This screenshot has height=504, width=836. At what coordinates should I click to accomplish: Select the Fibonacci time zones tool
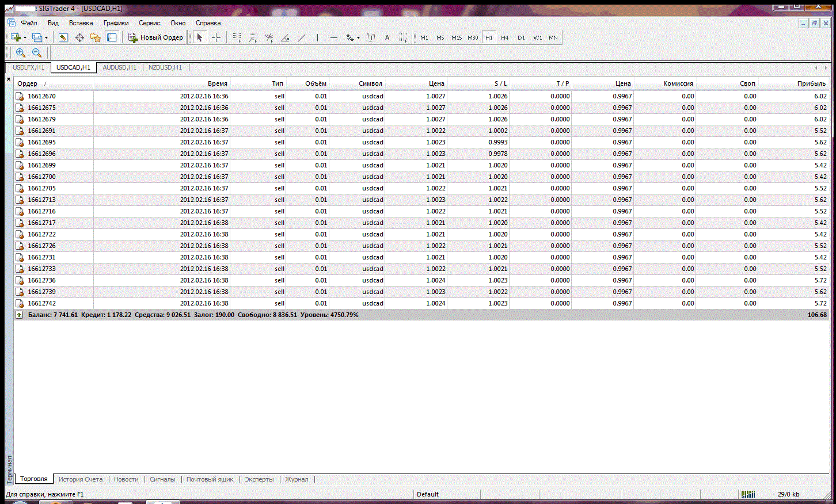404,37
